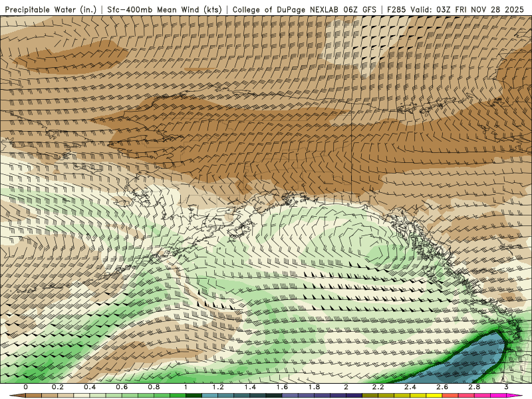Click the colorbar label '2.4'
532x399 pixels.
410,387
